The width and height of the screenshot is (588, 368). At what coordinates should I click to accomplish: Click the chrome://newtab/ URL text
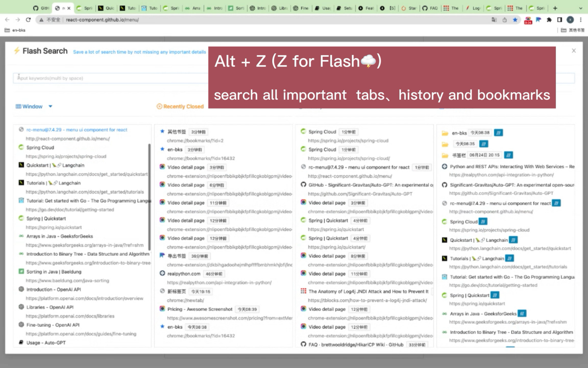185,300
